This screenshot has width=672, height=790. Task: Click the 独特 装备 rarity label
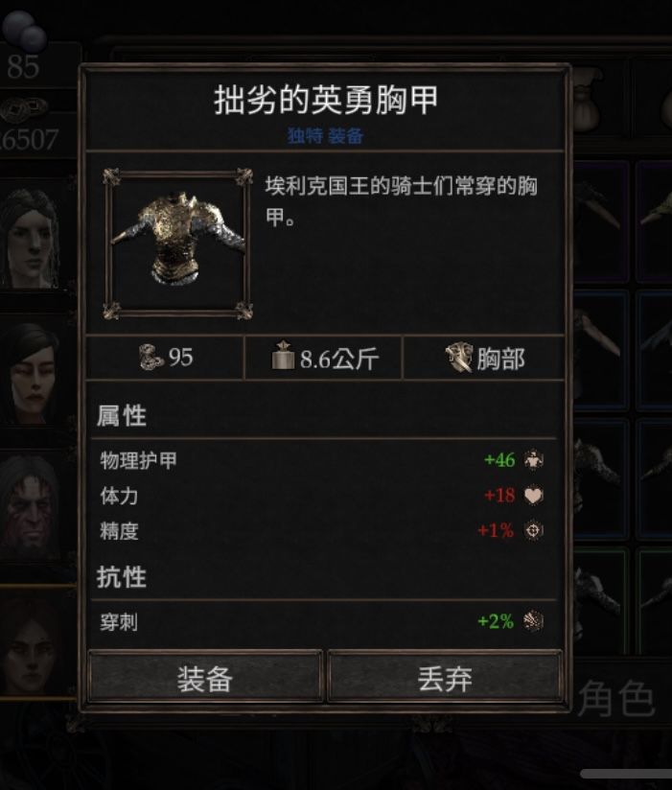pyautogui.click(x=325, y=135)
